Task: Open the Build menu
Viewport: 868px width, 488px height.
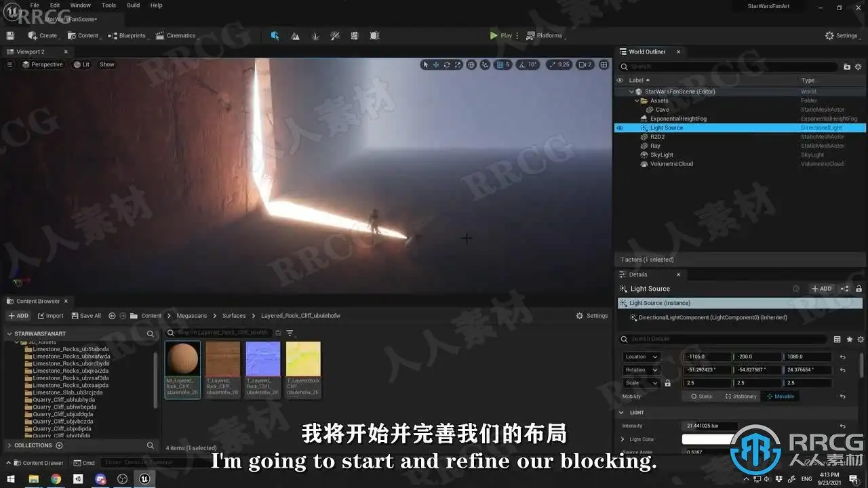Action: (x=134, y=5)
